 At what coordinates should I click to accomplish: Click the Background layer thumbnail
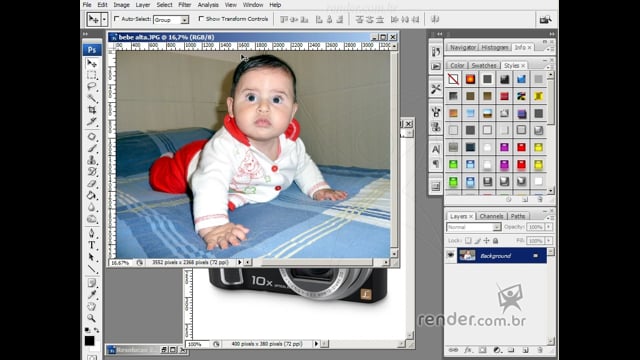(x=467, y=256)
